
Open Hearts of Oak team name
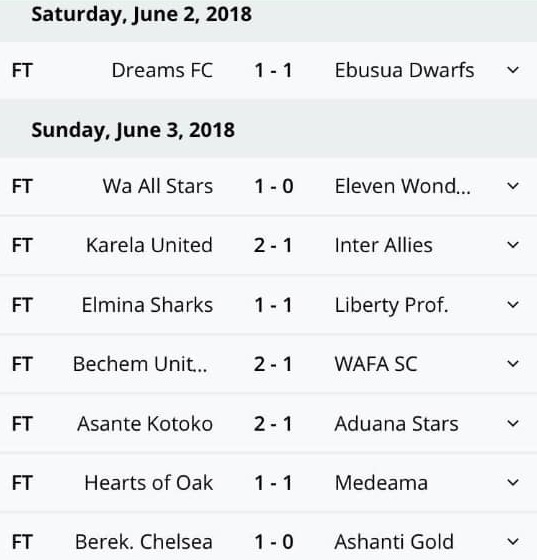pyautogui.click(x=149, y=483)
